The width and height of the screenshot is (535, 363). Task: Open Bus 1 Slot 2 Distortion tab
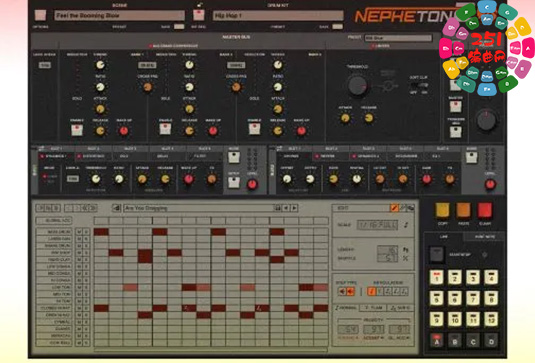click(93, 156)
